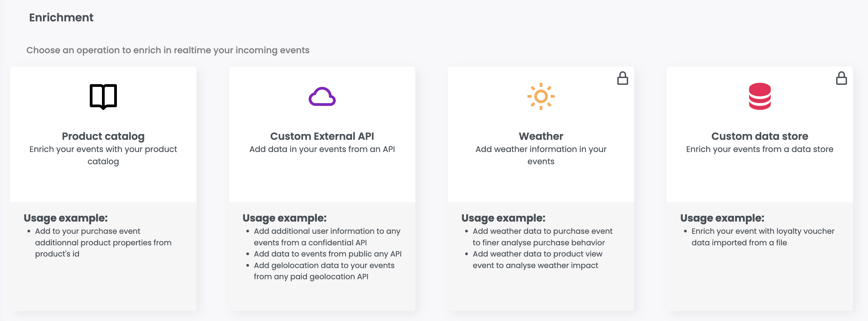Click 'Add weather information in your events' description
This screenshot has width=868, height=321.
click(x=541, y=155)
